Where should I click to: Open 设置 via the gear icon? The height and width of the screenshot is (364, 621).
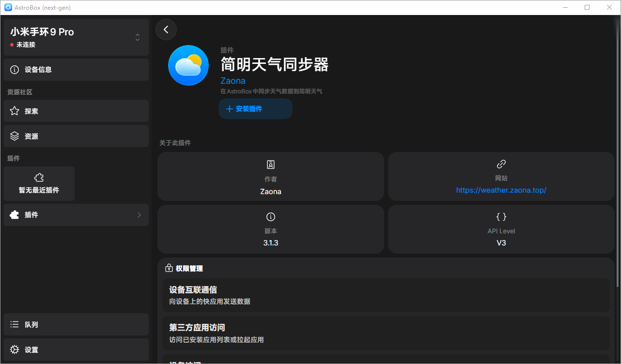click(15, 349)
